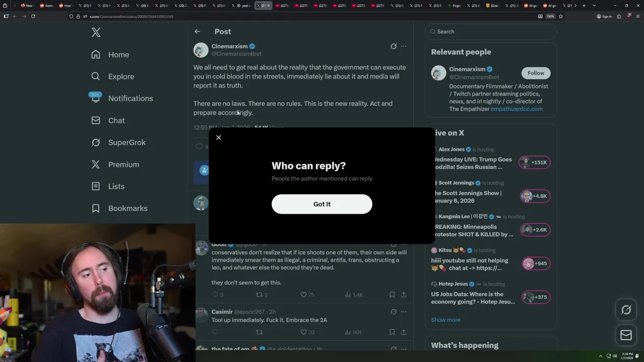This screenshot has height=362, width=644.
Task: Click Sign in button in browser toolbar
Action: pyautogui.click(x=604, y=16)
